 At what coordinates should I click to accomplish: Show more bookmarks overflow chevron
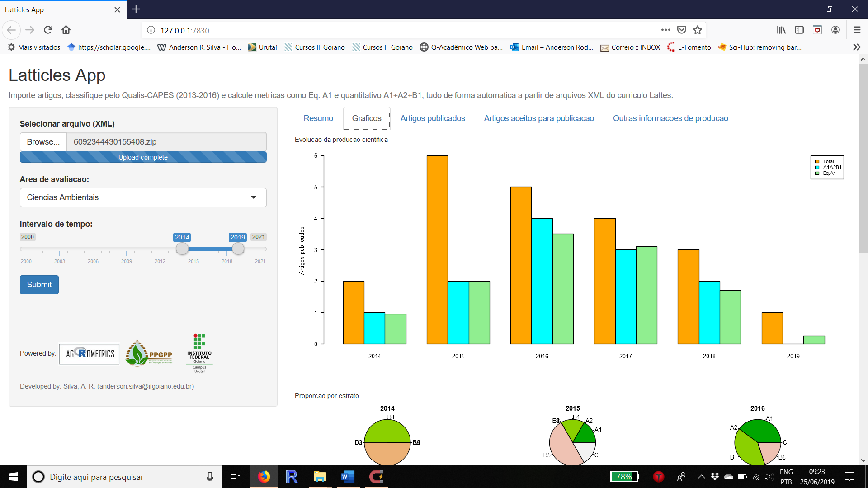point(856,47)
